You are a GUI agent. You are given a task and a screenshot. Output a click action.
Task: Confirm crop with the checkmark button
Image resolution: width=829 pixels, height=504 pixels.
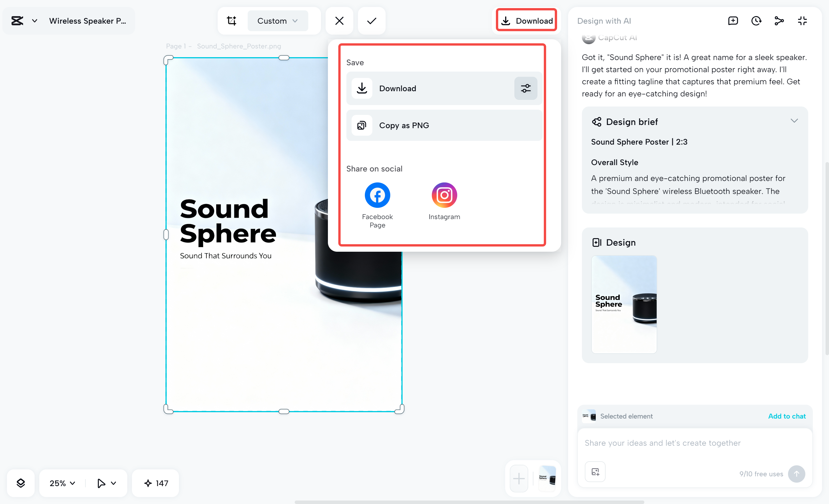371,21
